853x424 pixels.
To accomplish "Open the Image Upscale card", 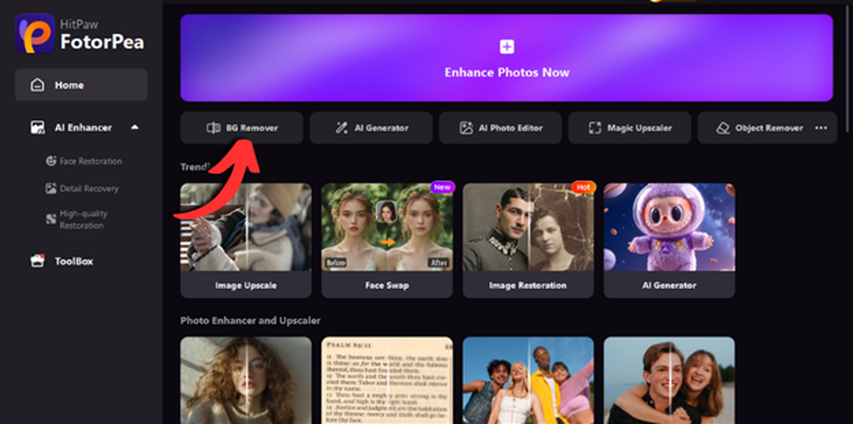I will [x=245, y=240].
